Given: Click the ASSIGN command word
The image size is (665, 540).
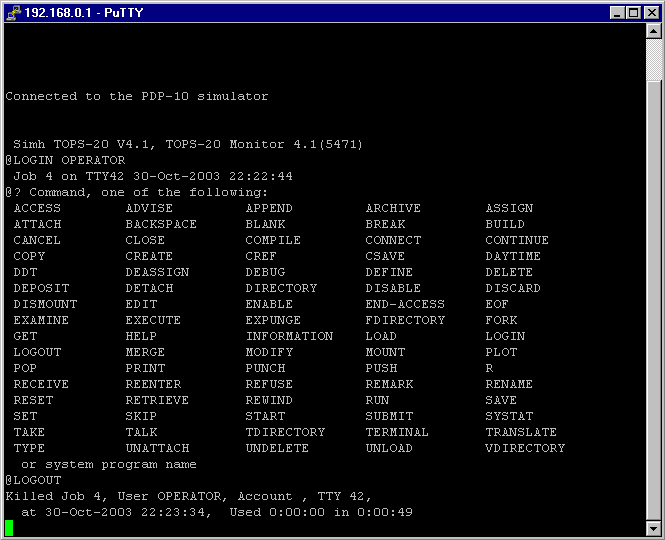Looking at the screenshot, I should click(x=509, y=208).
